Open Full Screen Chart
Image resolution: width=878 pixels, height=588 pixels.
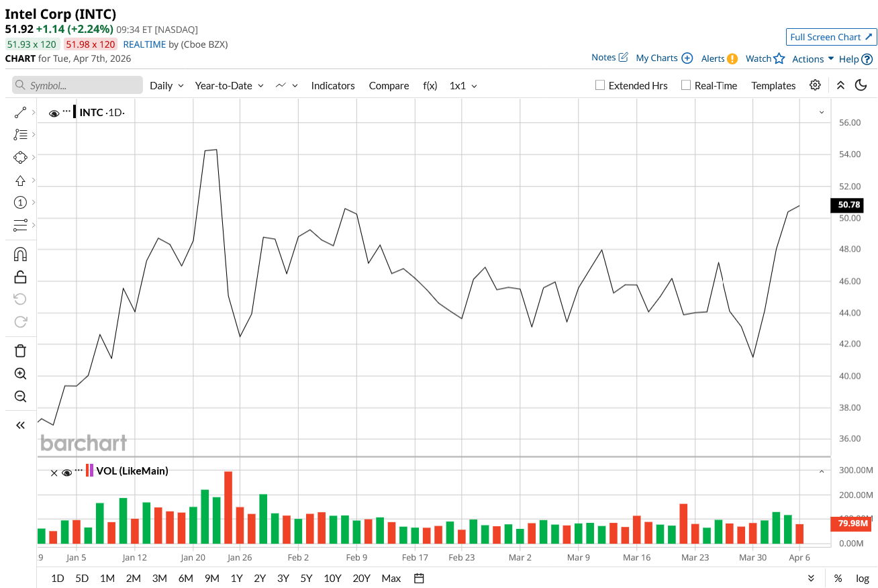pos(831,37)
